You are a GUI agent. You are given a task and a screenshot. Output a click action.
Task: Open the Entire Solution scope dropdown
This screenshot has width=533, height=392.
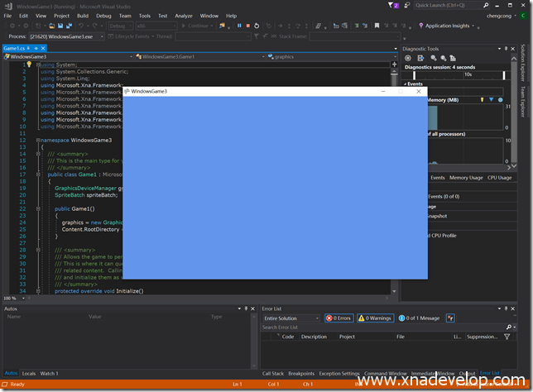(x=291, y=318)
